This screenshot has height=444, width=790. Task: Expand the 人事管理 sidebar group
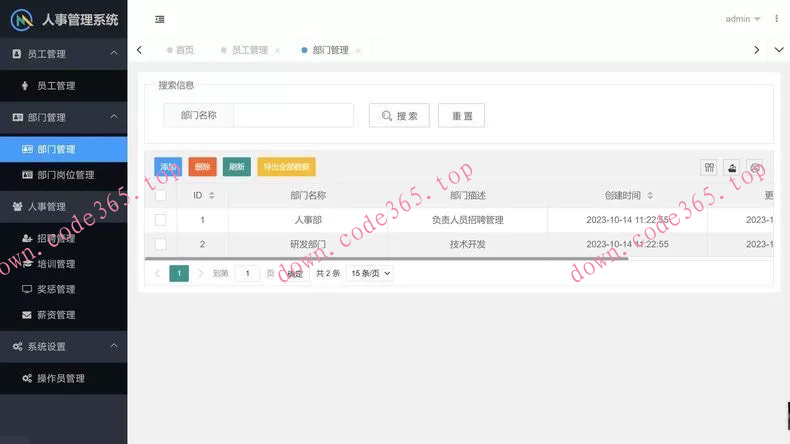coord(63,207)
